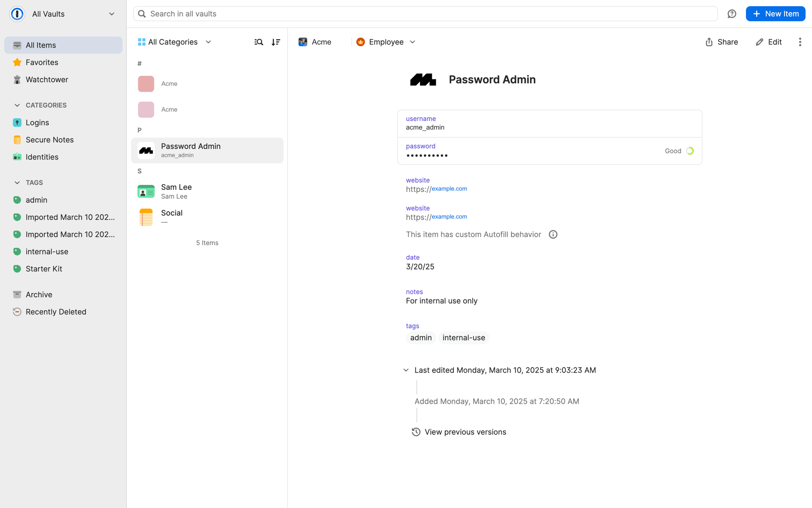Click the filter items search icon
Screen dimensions: 812x508
258,42
